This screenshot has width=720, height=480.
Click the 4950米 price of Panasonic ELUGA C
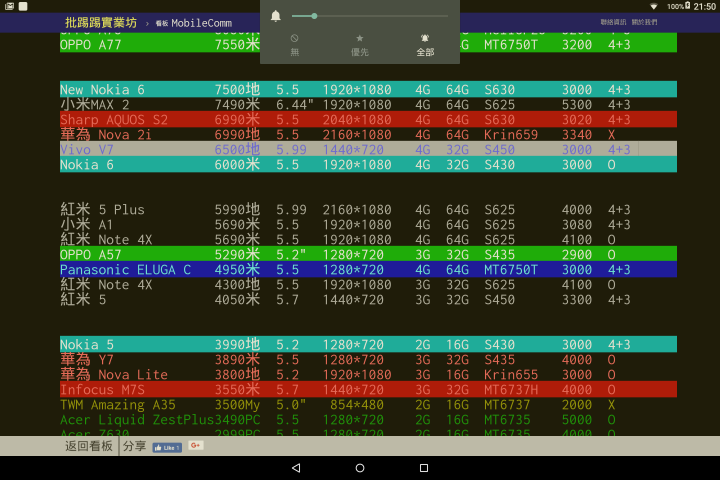tap(237, 270)
